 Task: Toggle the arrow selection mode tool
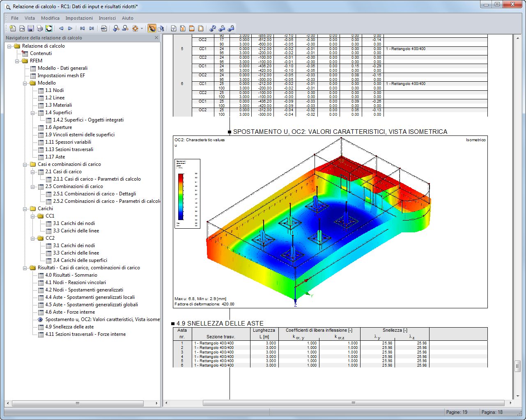click(161, 28)
